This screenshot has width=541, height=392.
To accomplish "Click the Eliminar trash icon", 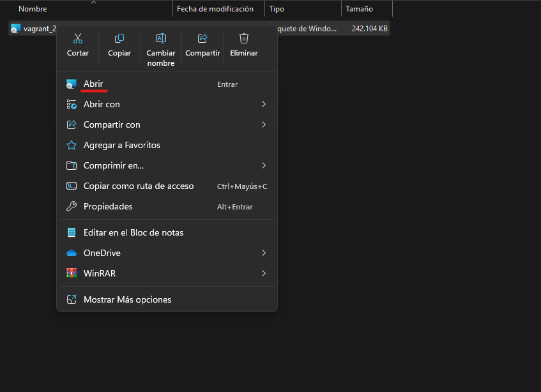I will tap(244, 39).
